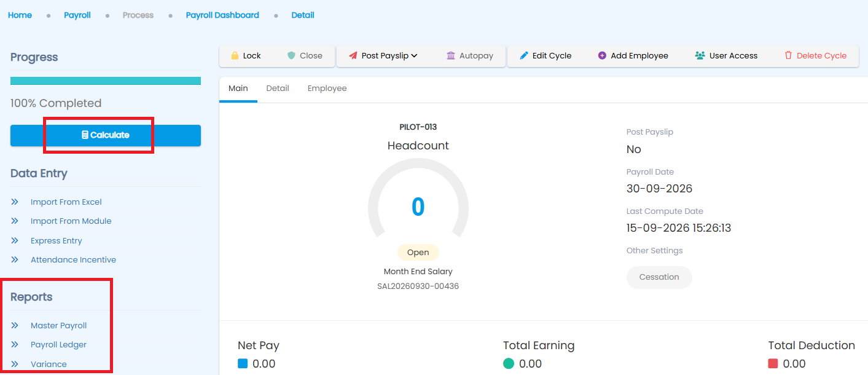868x375 pixels.
Task: Switch to the Detail tab
Action: pyautogui.click(x=278, y=89)
